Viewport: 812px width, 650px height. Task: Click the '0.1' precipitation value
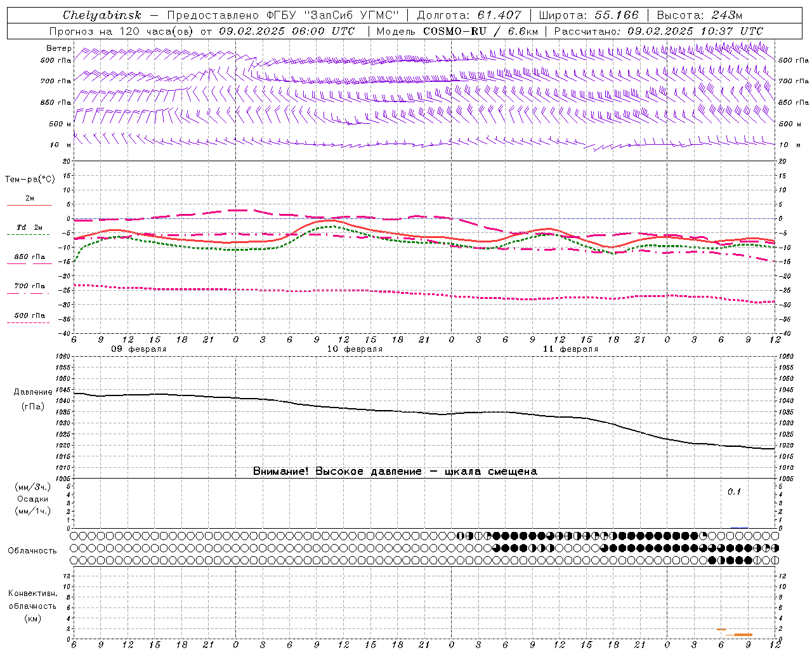733,492
